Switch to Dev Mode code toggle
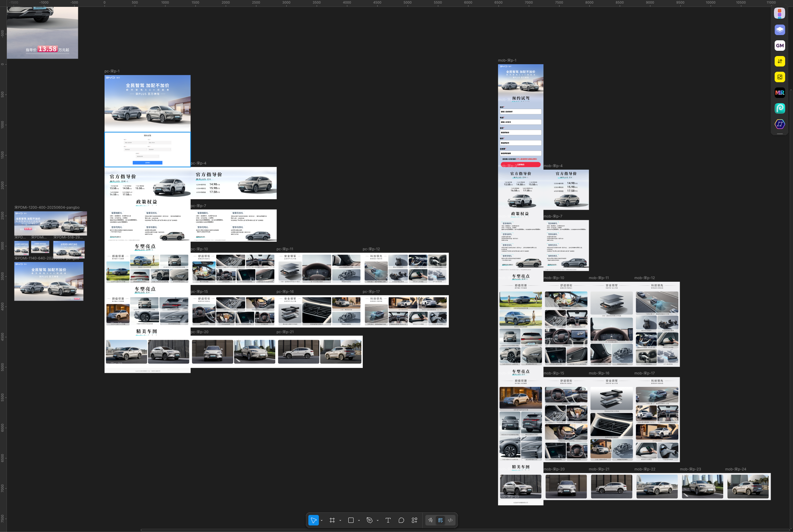Viewport: 793px width, 532px height. click(x=450, y=520)
